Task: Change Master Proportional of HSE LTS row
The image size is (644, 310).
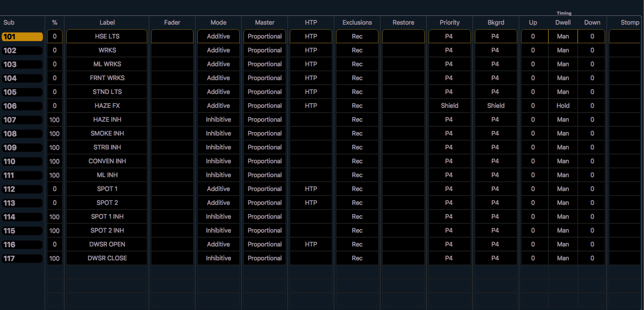Action: coord(265,36)
